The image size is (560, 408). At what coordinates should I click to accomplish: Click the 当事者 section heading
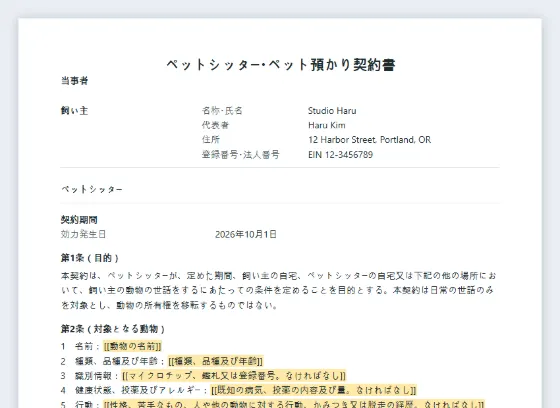click(x=74, y=81)
